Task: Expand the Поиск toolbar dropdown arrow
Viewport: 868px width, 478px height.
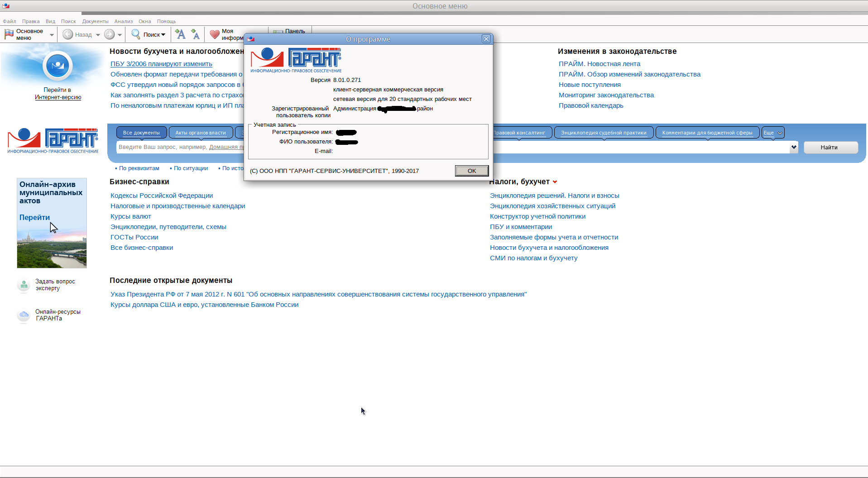Action: (x=163, y=35)
